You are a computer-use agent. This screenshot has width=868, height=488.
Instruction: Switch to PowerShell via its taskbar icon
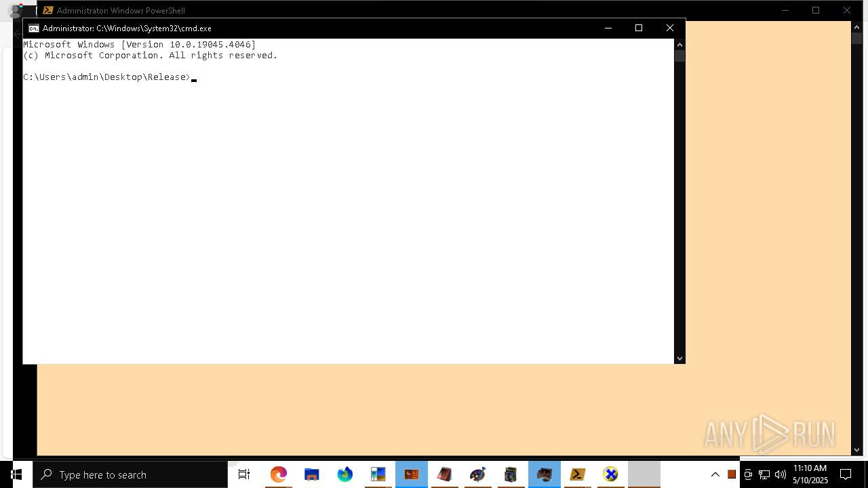coord(578,474)
